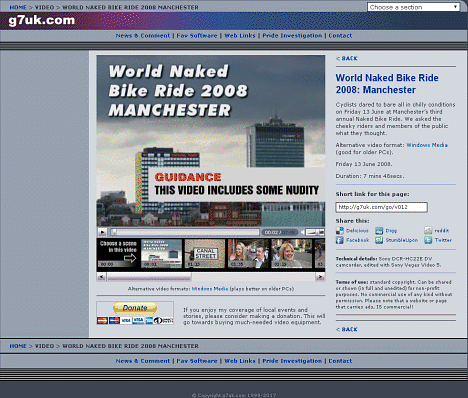The width and height of the screenshot is (468, 398).
Task: Click the scene strip right scroll arrow
Action: 320,277
